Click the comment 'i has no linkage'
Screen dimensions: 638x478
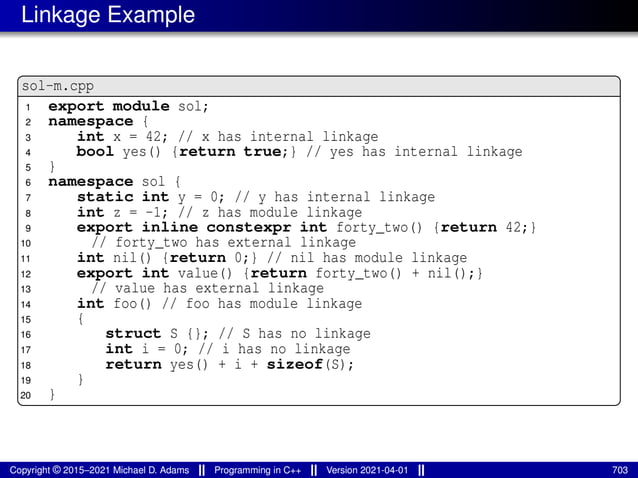coord(274,349)
